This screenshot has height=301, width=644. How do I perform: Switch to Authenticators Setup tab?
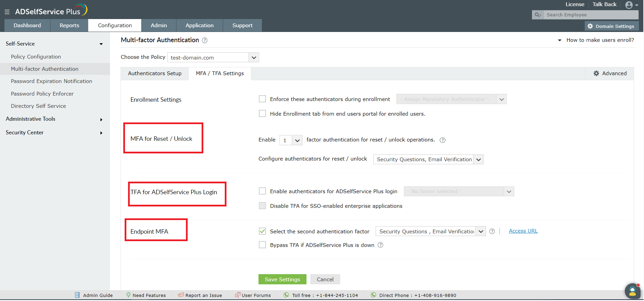[x=155, y=73]
